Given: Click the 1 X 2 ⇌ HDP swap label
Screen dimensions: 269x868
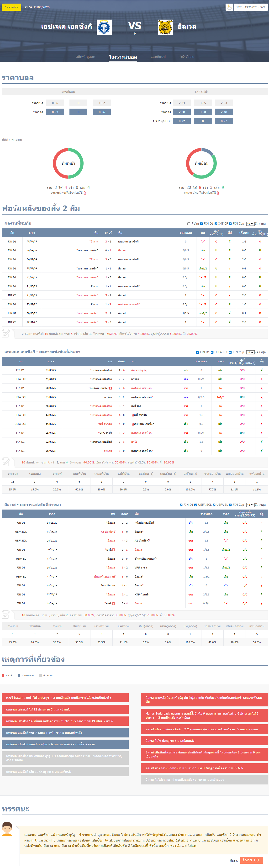Looking at the screenshot, I should (x=162, y=121).
